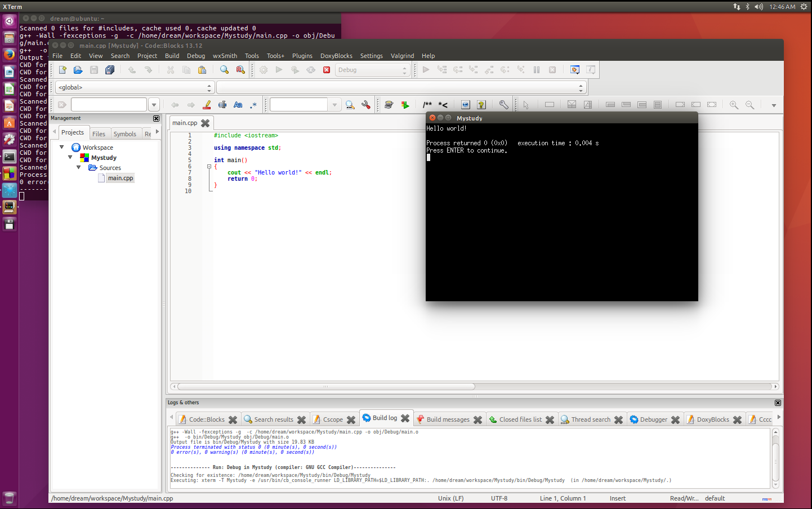Image resolution: width=812 pixels, height=509 pixels.
Task: Click the run doxywizard icon
Action: click(x=389, y=105)
